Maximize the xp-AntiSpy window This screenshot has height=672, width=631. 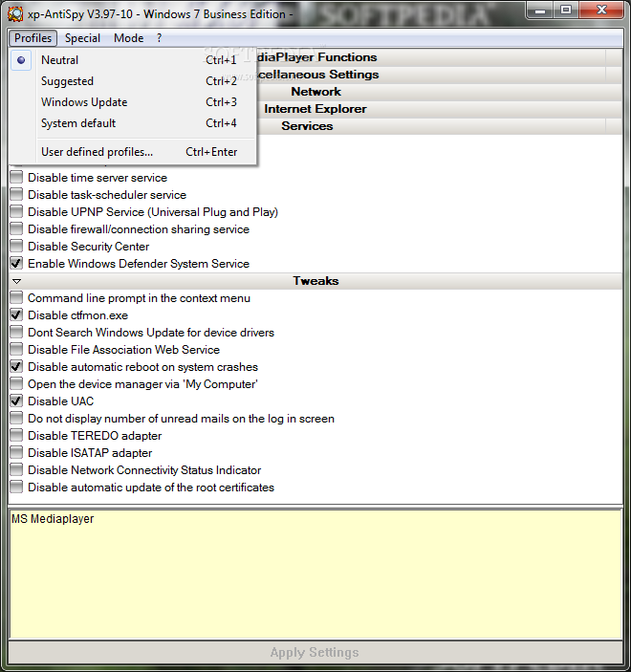(x=566, y=11)
